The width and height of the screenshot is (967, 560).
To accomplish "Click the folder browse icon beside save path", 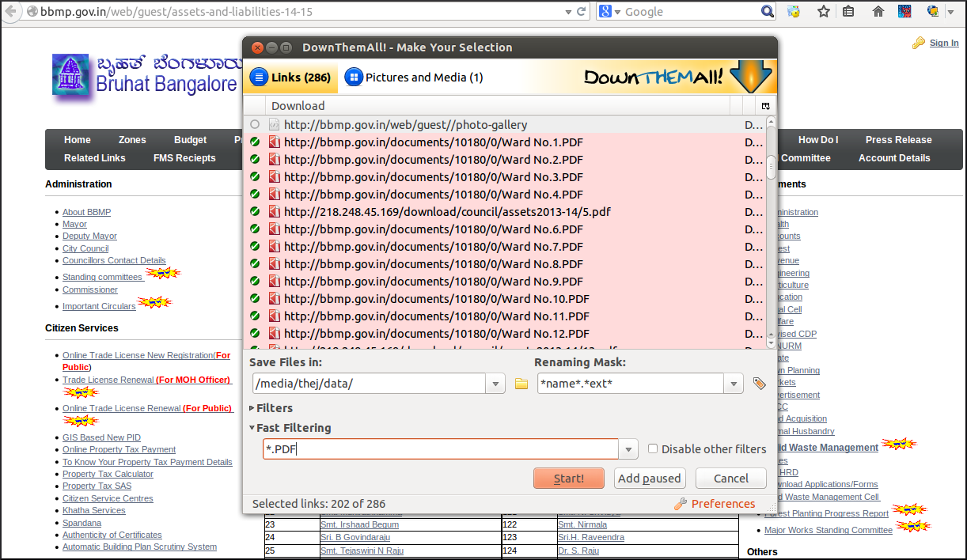I will click(521, 384).
